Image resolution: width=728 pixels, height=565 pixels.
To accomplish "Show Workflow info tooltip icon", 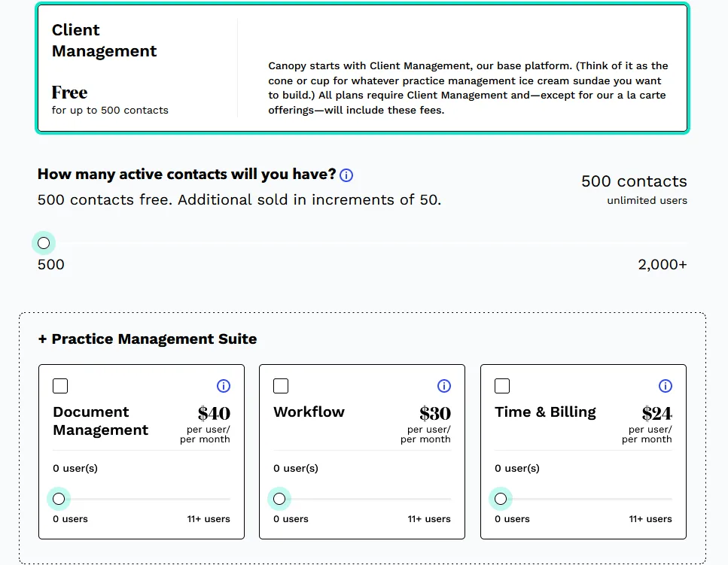I will pos(444,386).
